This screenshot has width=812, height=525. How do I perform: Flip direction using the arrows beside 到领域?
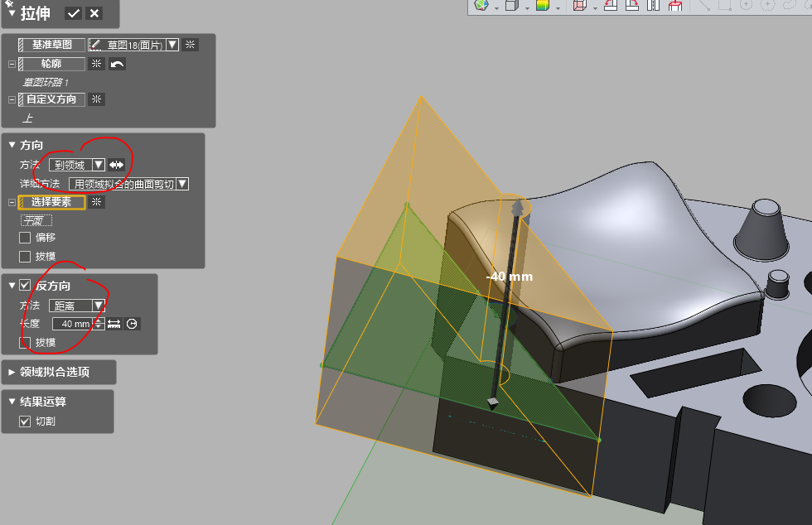click(116, 165)
